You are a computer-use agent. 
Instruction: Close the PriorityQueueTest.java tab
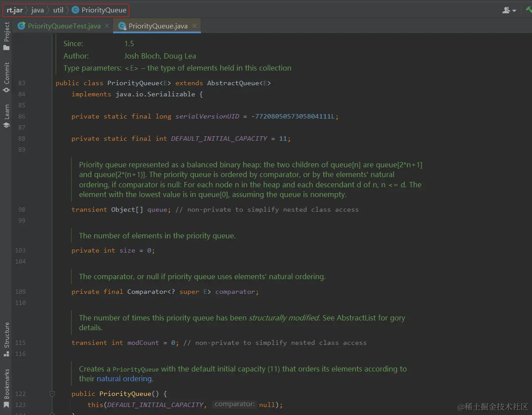click(x=107, y=26)
